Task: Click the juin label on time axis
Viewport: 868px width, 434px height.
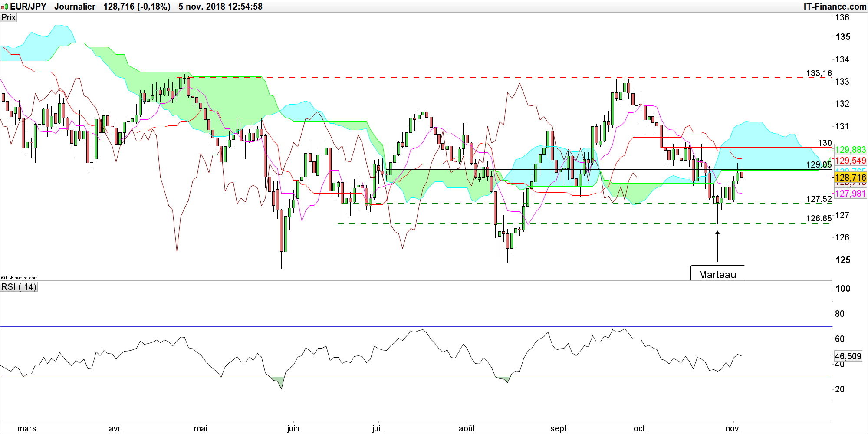Action: tap(293, 428)
